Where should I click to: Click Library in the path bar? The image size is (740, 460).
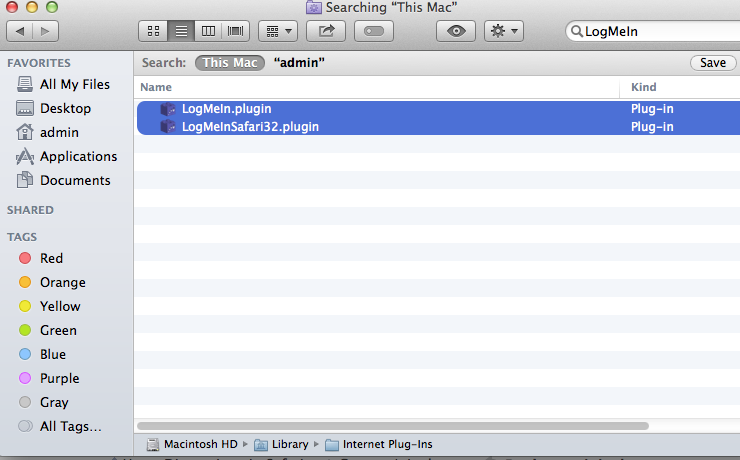[x=281, y=444]
